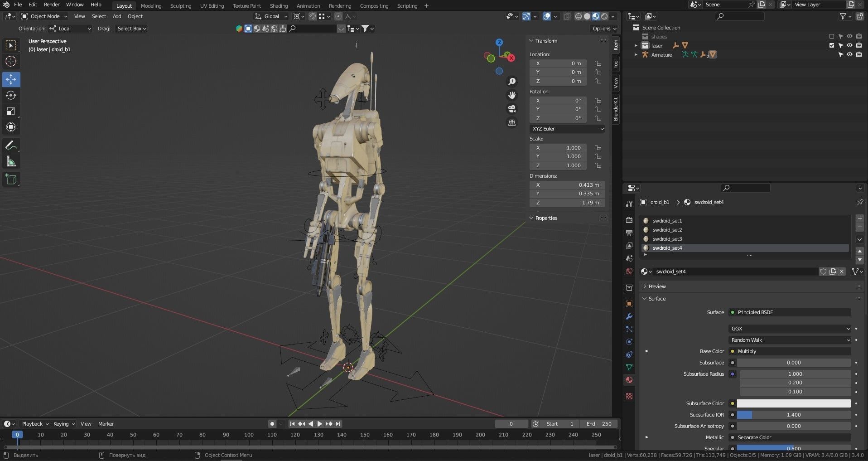Jump to the timeline end frame

[x=338, y=424]
